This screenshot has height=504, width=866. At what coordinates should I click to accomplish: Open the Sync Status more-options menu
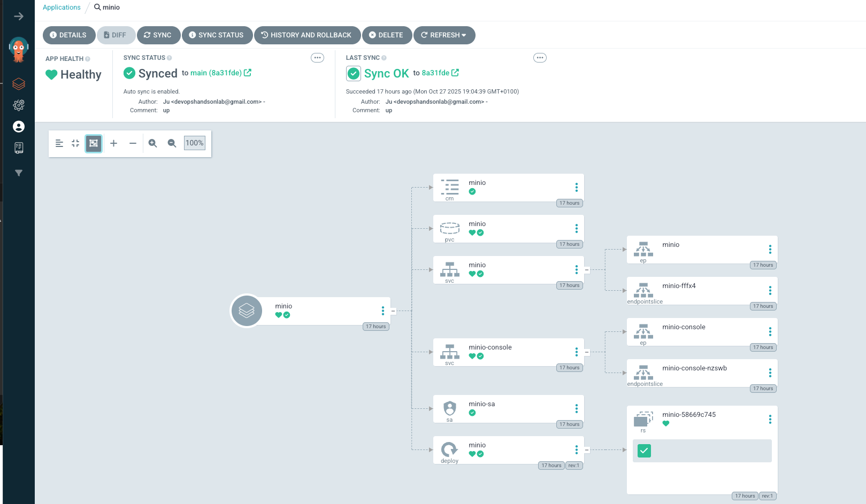(317, 58)
